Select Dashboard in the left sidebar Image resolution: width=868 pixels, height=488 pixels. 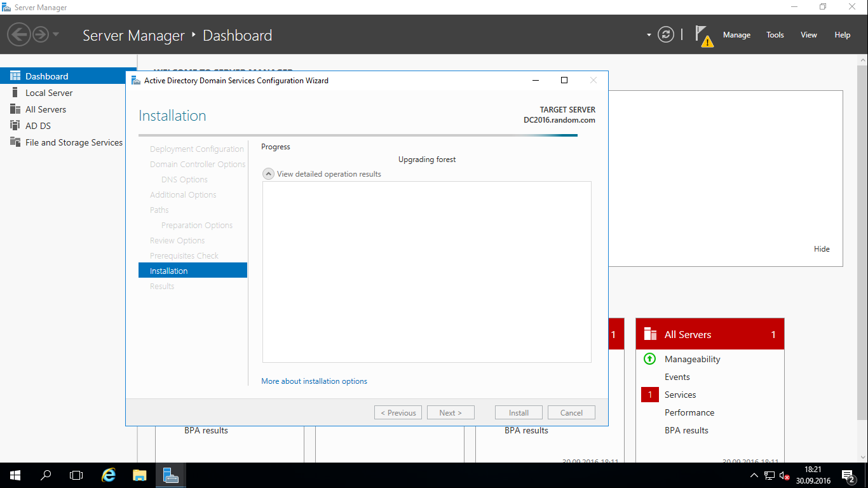pyautogui.click(x=68, y=76)
